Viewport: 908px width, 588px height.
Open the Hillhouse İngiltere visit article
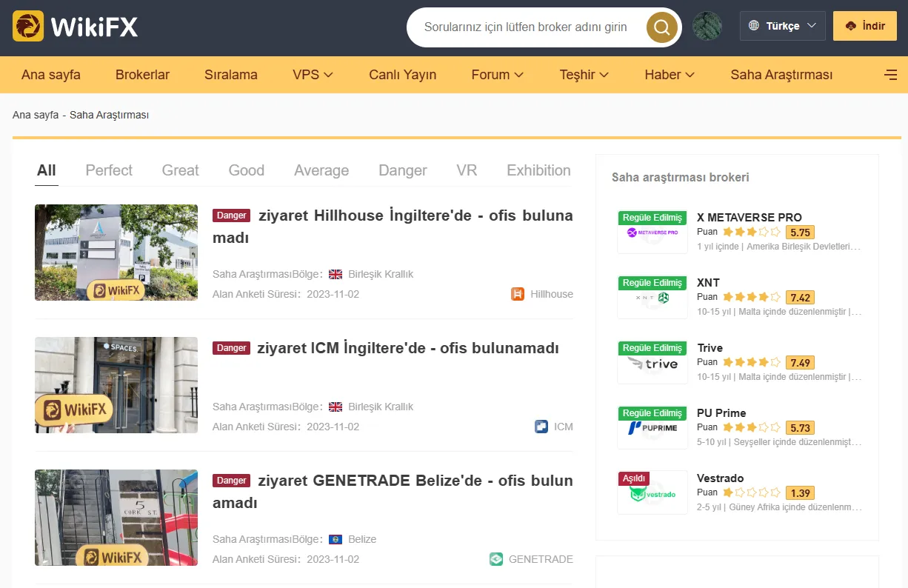(x=393, y=227)
